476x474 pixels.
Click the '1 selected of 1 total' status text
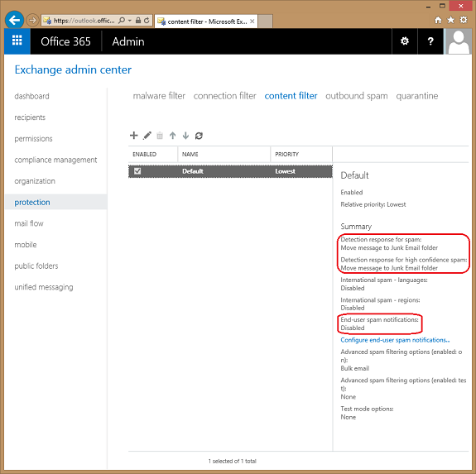(x=233, y=461)
